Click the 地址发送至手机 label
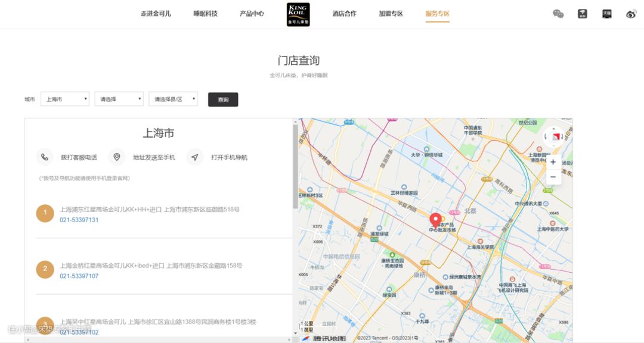644x343 pixels. tap(154, 158)
